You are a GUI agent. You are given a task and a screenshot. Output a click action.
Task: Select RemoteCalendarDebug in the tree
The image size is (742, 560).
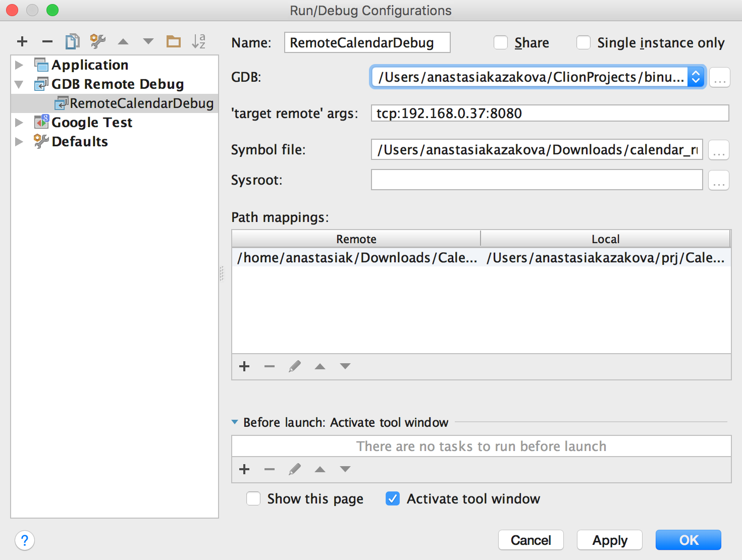click(141, 103)
